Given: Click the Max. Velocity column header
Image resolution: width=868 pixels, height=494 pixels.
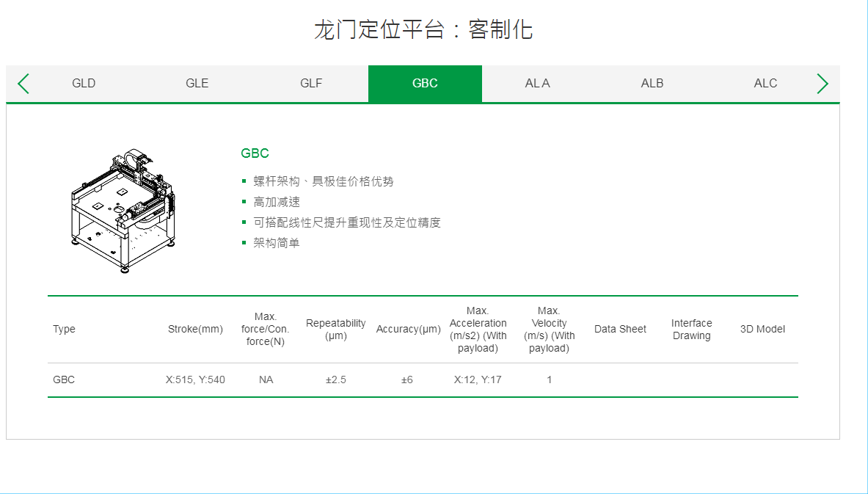Looking at the screenshot, I should tap(549, 329).
